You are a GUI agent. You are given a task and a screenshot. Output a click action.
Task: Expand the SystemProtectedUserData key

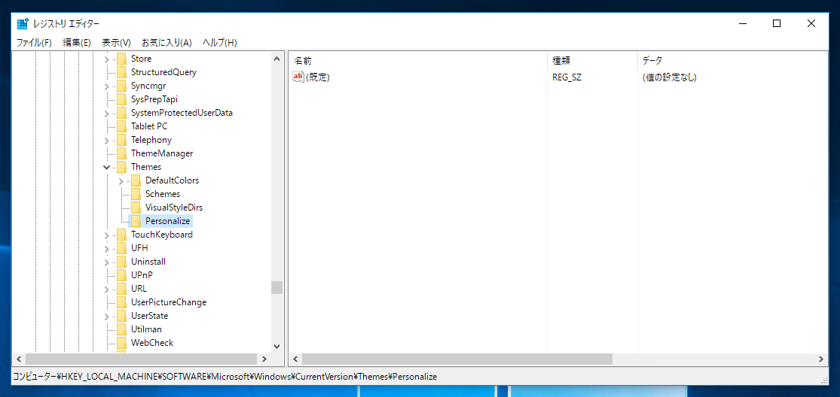click(107, 113)
